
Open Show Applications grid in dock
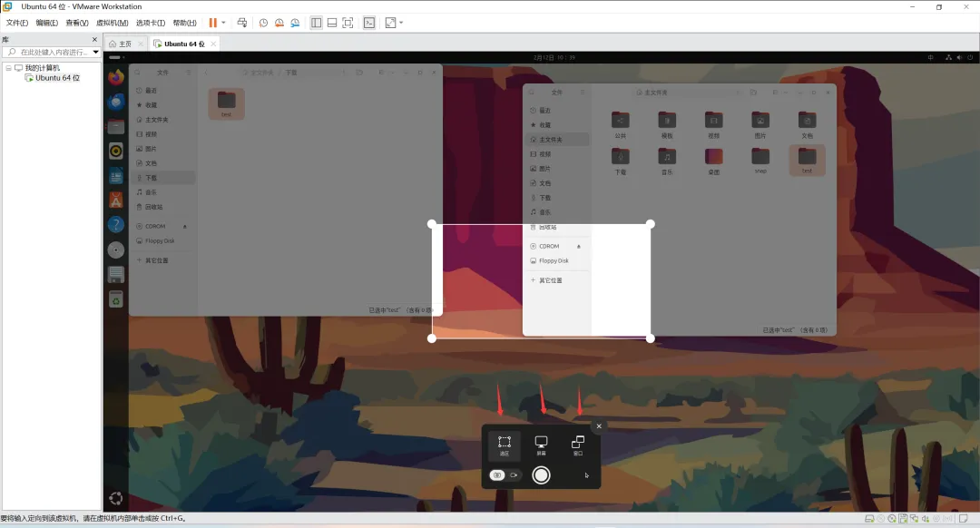click(115, 498)
